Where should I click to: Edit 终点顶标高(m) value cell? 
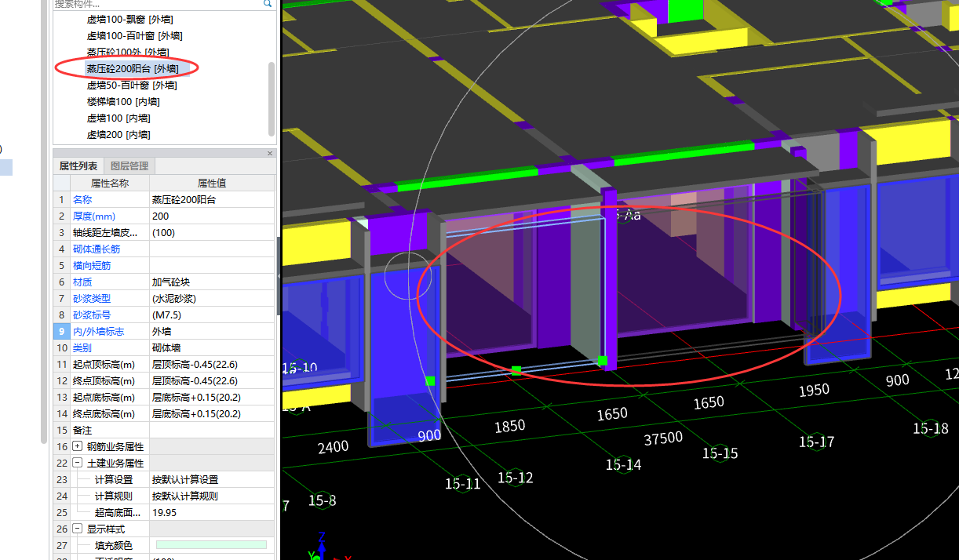tap(212, 380)
